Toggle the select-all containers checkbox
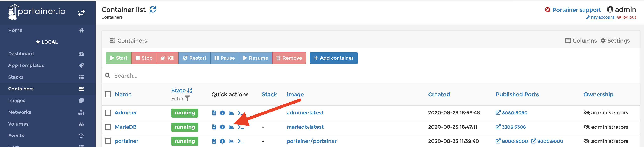 point(108,94)
